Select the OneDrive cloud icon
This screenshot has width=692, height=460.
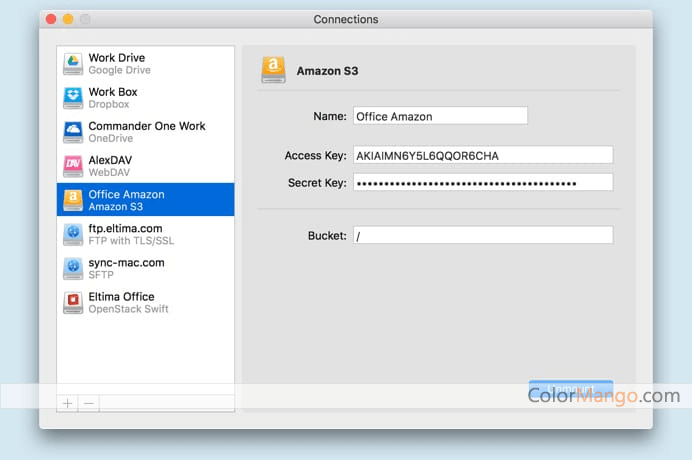[73, 132]
